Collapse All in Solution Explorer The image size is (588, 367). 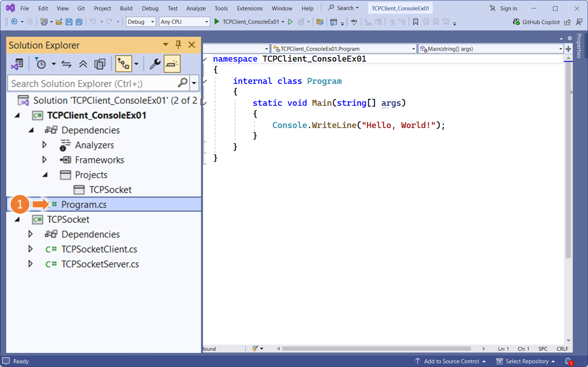[x=83, y=64]
